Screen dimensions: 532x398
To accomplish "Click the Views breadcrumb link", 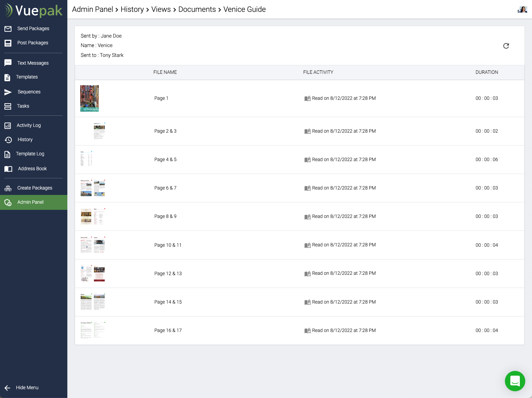I will 161,9.
